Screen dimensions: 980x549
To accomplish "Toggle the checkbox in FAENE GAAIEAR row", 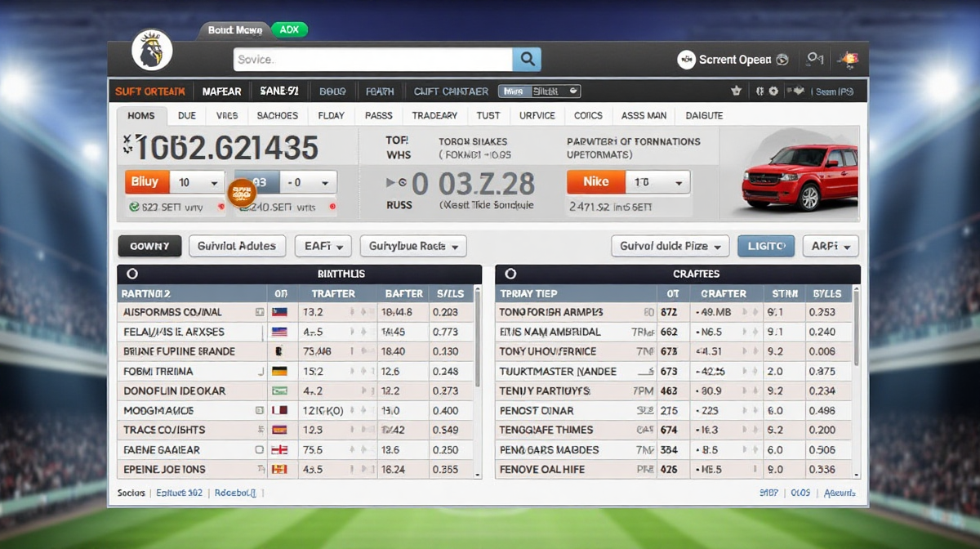I will 259,449.
